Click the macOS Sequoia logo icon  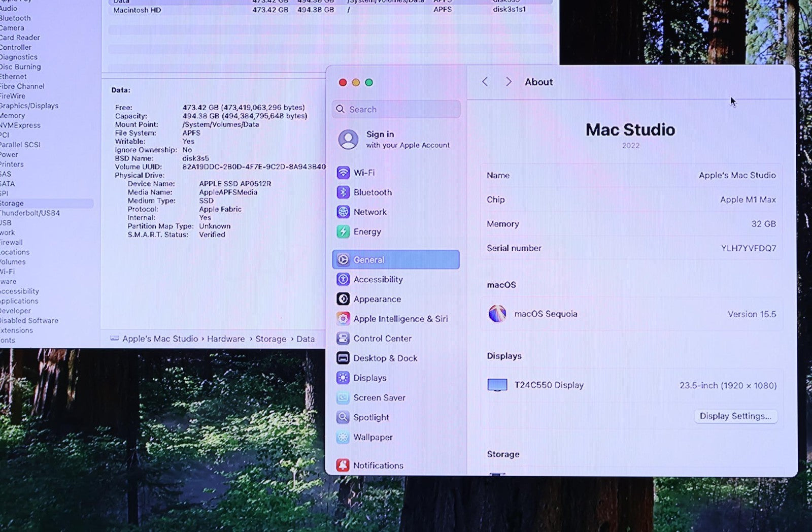click(x=497, y=314)
